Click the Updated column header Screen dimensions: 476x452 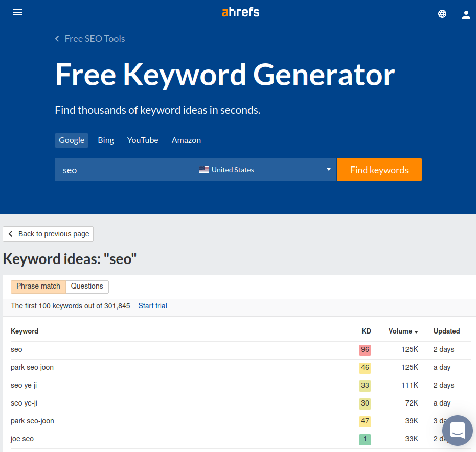[446, 331]
